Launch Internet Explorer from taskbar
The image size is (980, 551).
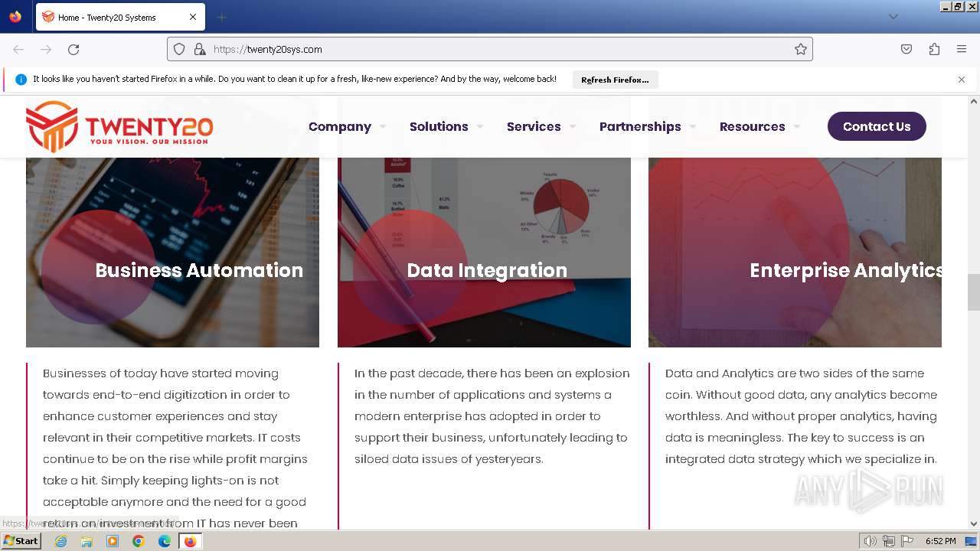60,541
